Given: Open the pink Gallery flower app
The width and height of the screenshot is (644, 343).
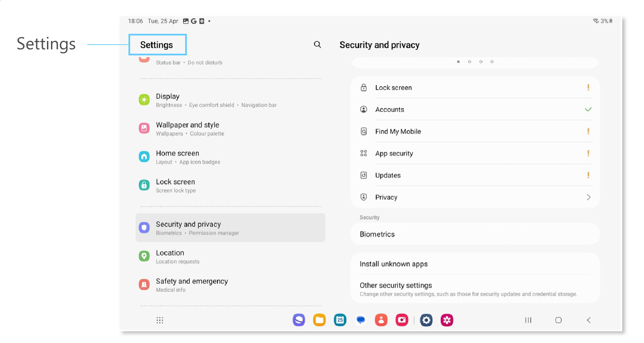Looking at the screenshot, I should pyautogui.click(x=447, y=320).
